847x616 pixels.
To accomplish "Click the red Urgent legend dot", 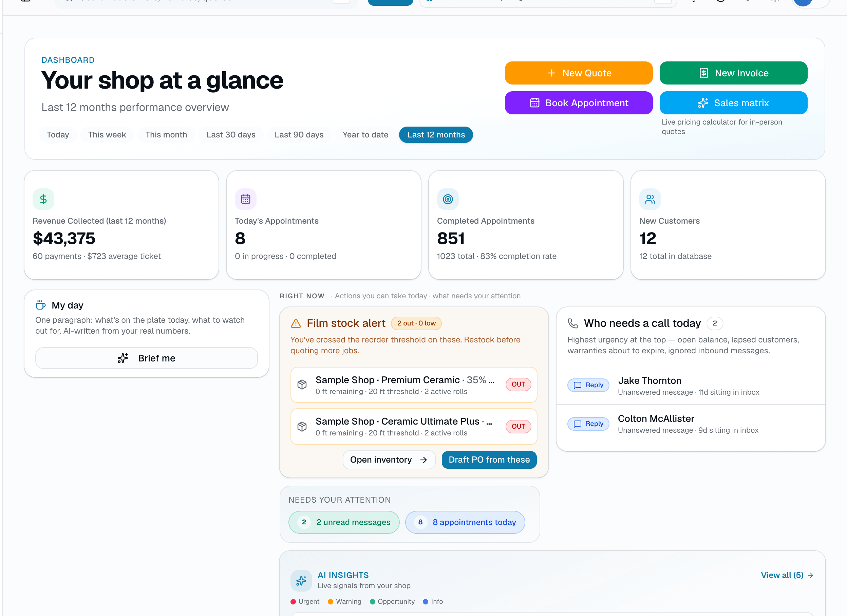I will 293,602.
